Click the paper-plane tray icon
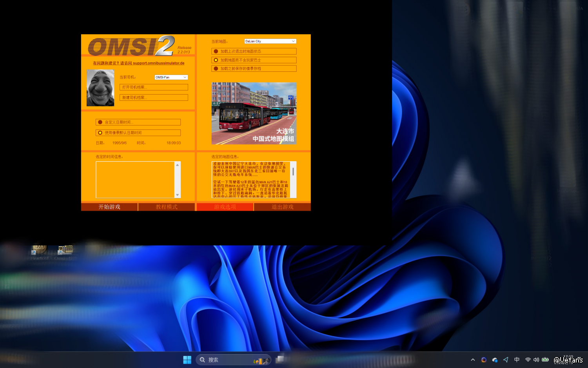This screenshot has height=368, width=588. tap(506, 360)
